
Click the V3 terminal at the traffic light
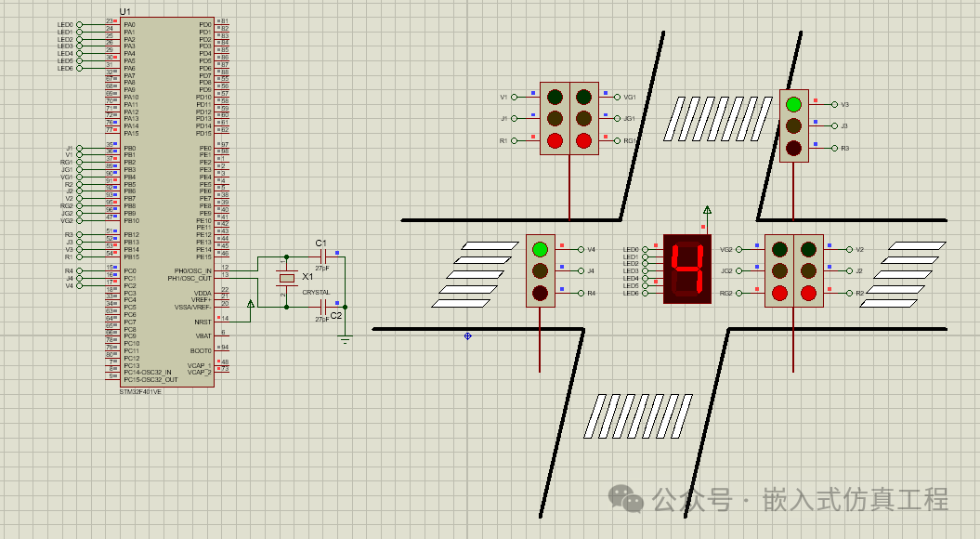coord(834,104)
